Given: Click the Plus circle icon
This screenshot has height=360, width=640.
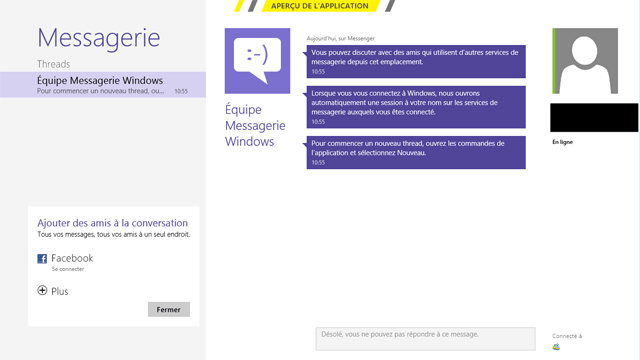Looking at the screenshot, I should (x=42, y=290).
